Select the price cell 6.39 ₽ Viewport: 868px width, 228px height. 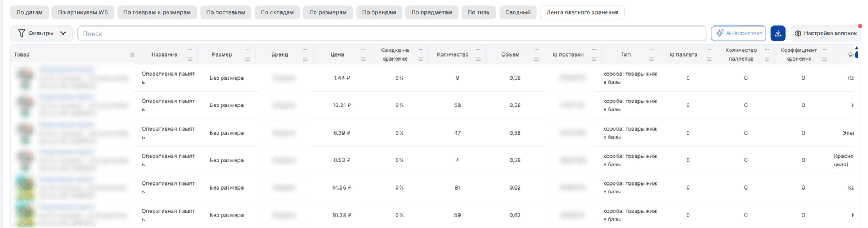pos(342,133)
